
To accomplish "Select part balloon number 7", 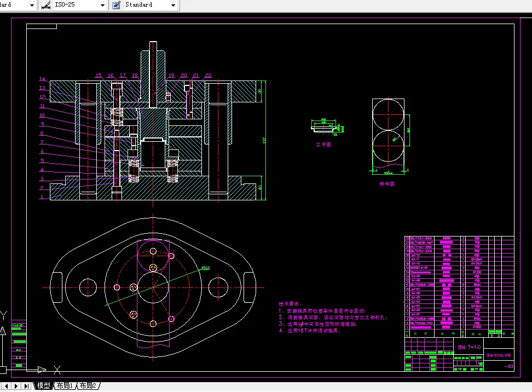I will (42, 142).
